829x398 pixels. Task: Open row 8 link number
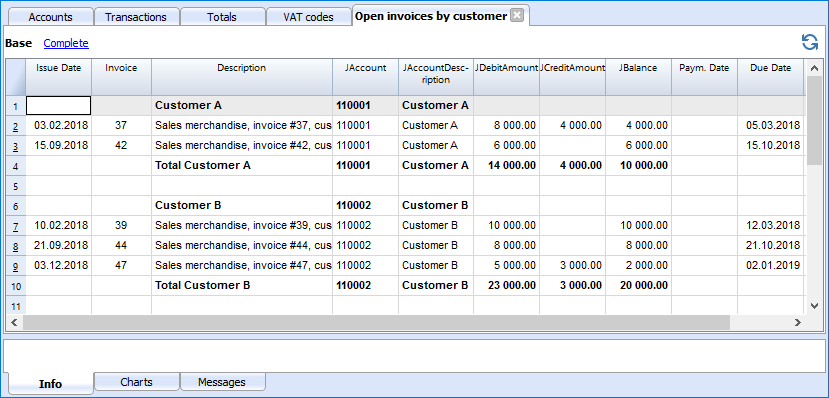15,246
